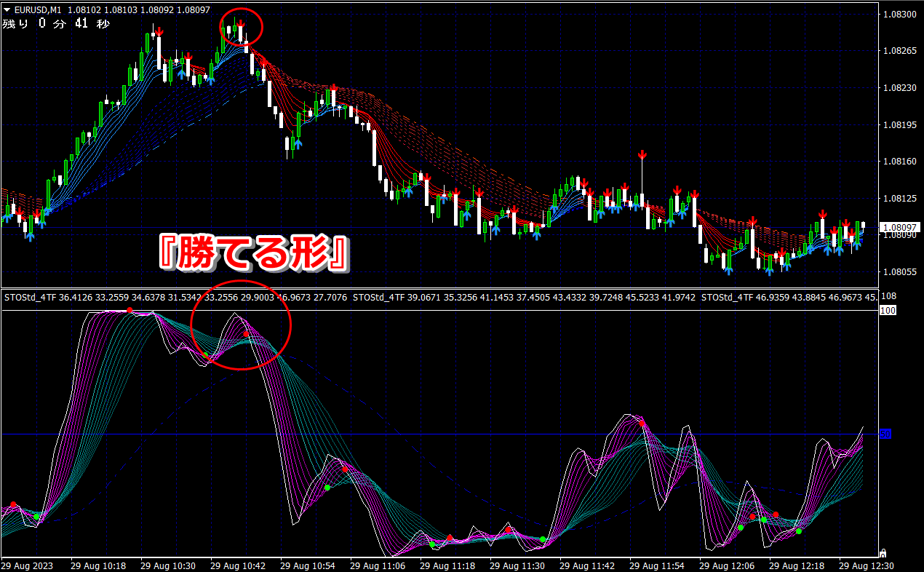
Task: Click the 29 Aug 11:54 time axis label
Action: (658, 565)
